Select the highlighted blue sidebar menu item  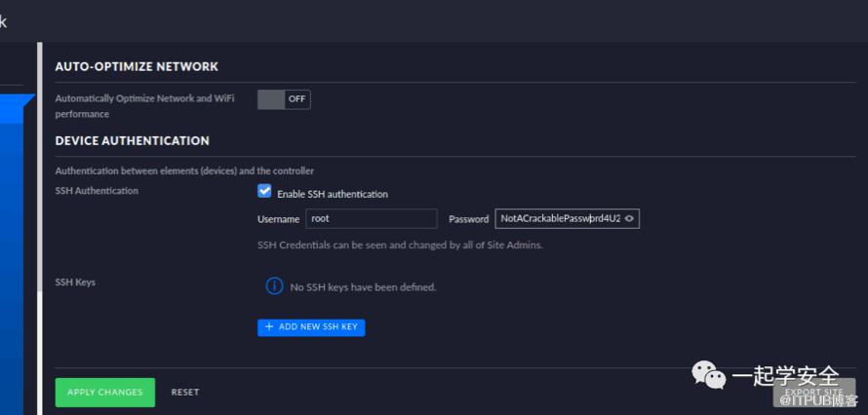tap(17, 107)
